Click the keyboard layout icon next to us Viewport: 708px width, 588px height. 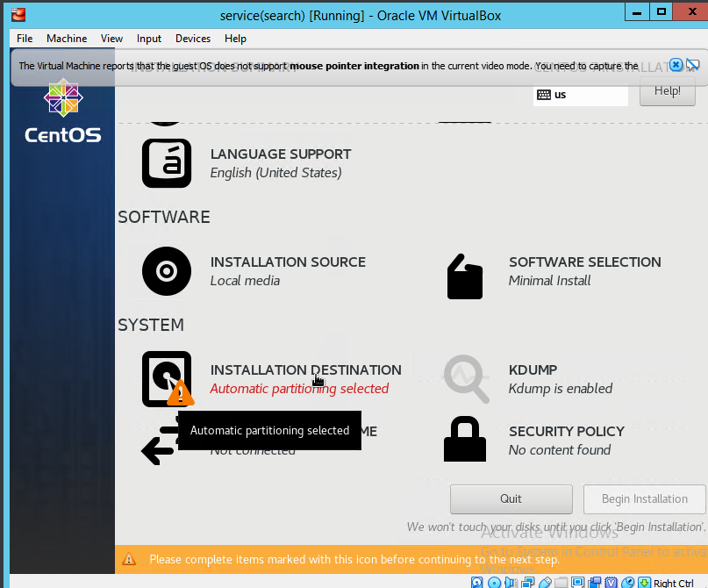(544, 95)
